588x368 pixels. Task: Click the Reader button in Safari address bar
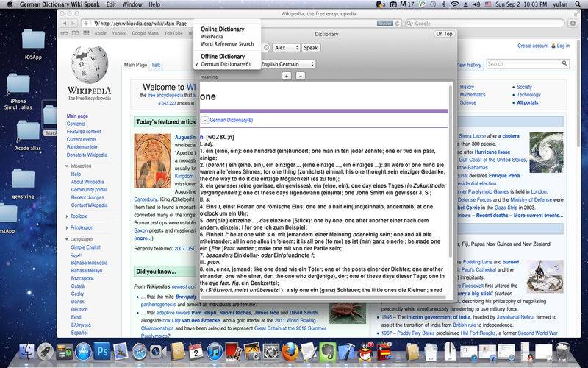coord(385,24)
